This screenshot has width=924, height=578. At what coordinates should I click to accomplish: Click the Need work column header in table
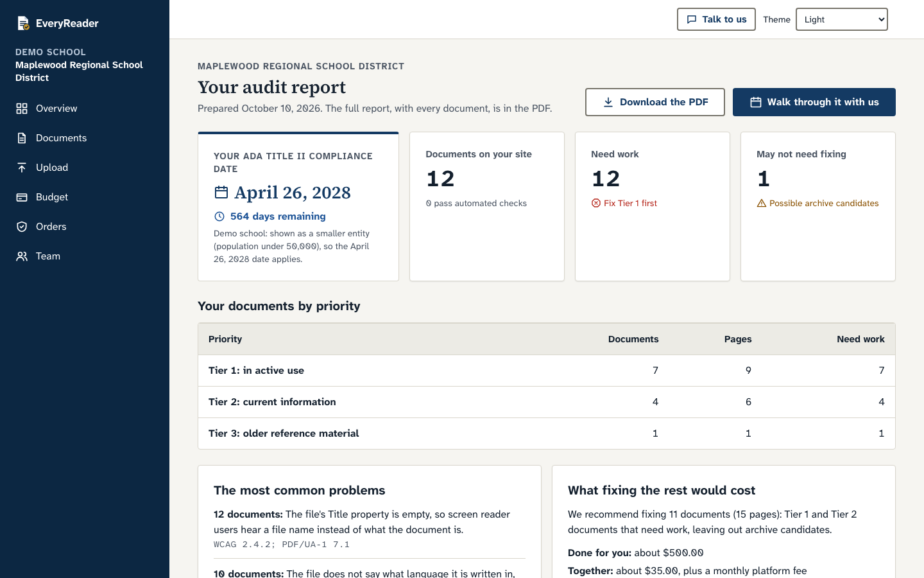point(860,339)
